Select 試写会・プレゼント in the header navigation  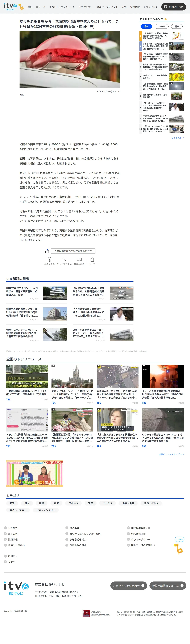pos(107,7)
